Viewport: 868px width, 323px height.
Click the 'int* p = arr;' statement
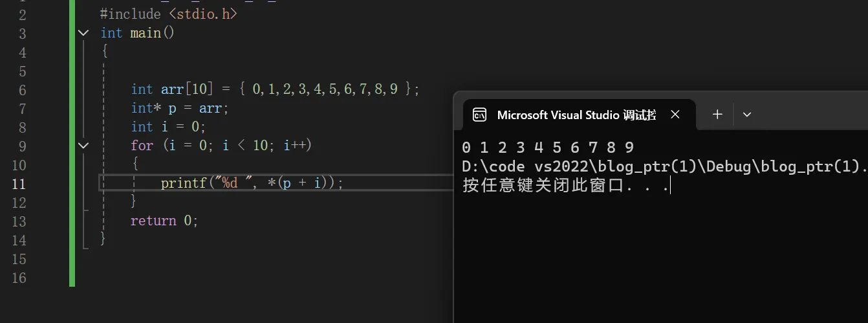coord(180,108)
